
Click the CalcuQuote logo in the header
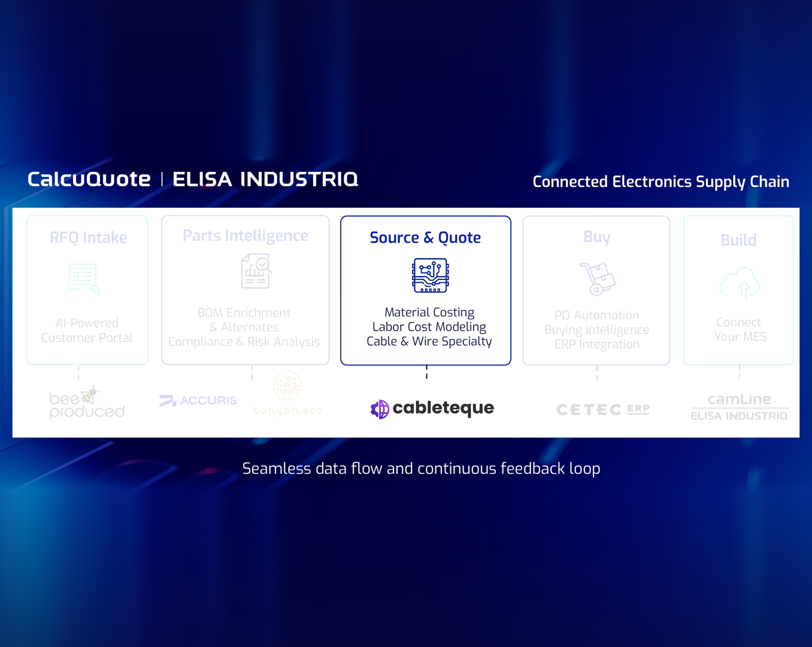pos(89,179)
